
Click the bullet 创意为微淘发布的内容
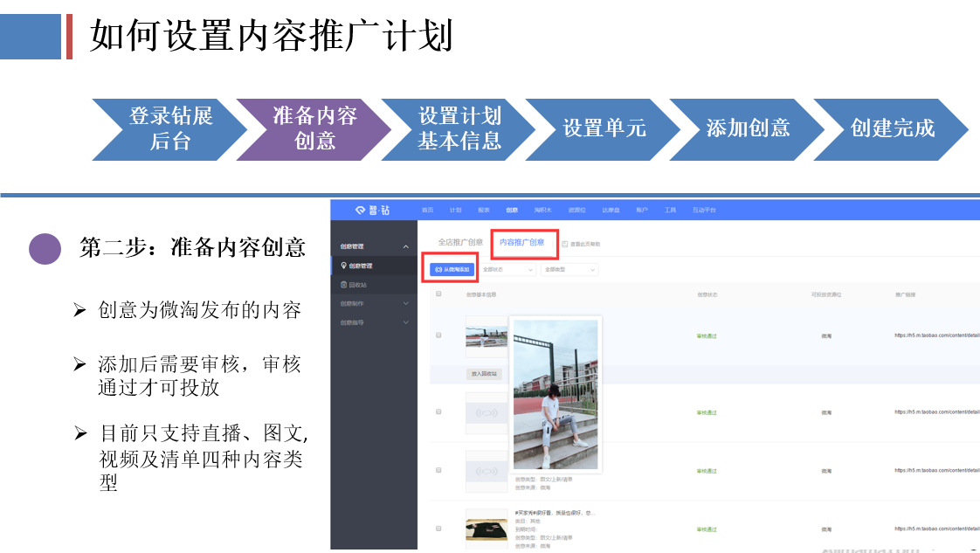(x=199, y=310)
